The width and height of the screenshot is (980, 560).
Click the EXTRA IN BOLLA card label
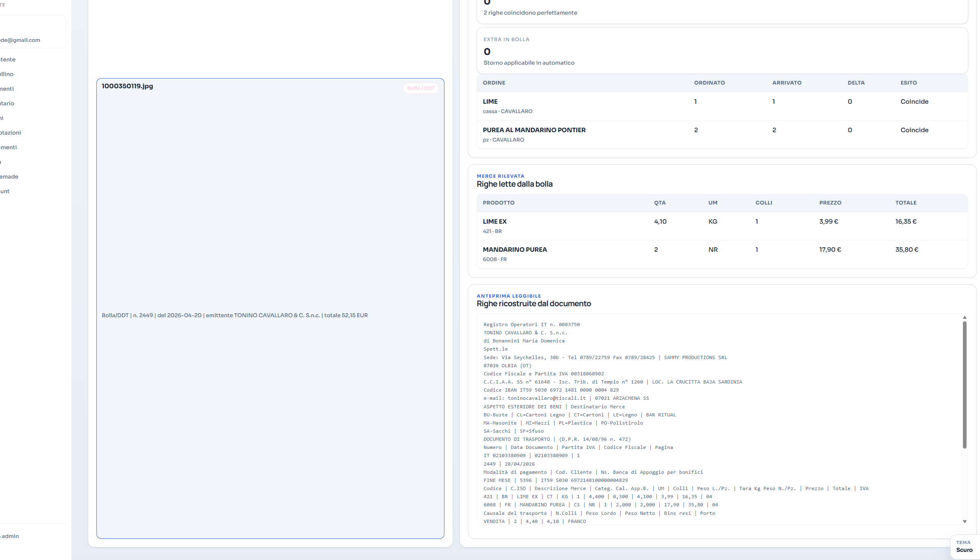pyautogui.click(x=506, y=39)
